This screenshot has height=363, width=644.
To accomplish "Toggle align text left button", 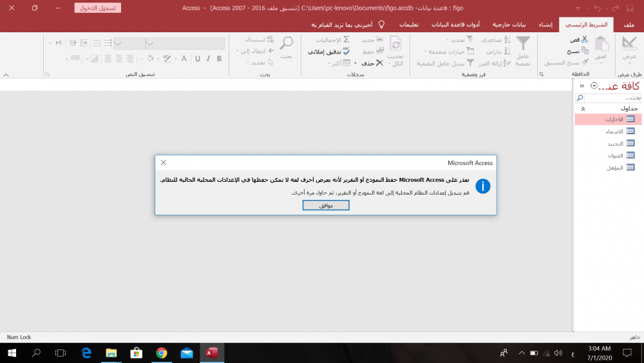I will click(x=108, y=59).
